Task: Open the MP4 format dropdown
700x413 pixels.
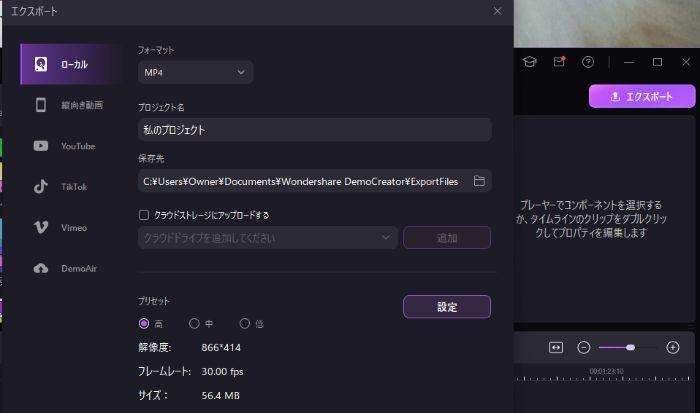Action: pyautogui.click(x=196, y=72)
